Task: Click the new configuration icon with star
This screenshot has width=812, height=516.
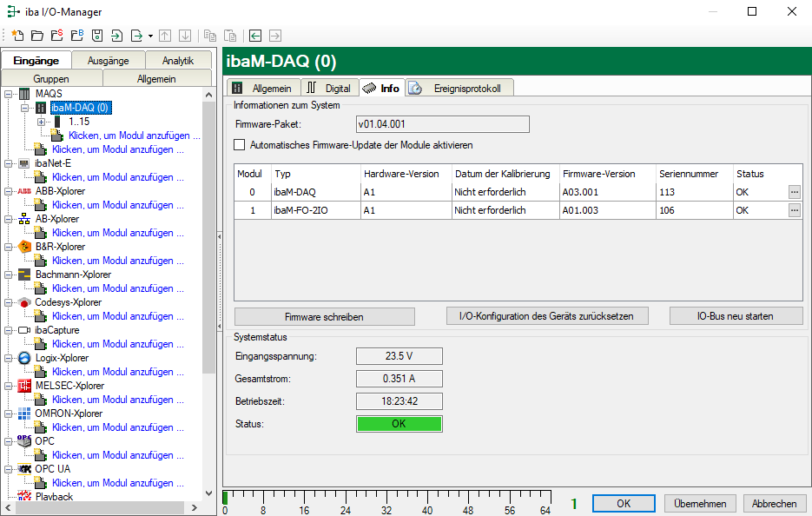Action: tap(17, 36)
